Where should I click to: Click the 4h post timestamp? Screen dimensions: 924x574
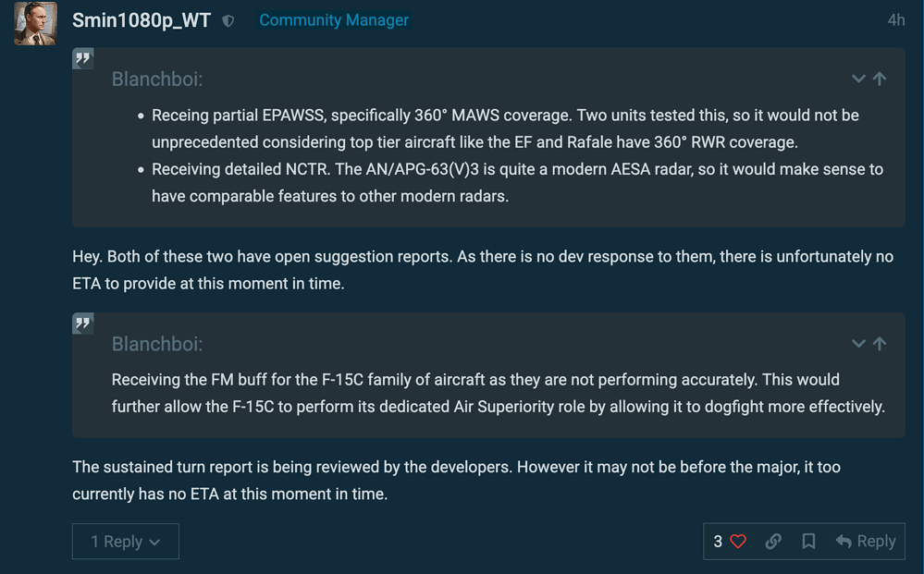point(895,20)
